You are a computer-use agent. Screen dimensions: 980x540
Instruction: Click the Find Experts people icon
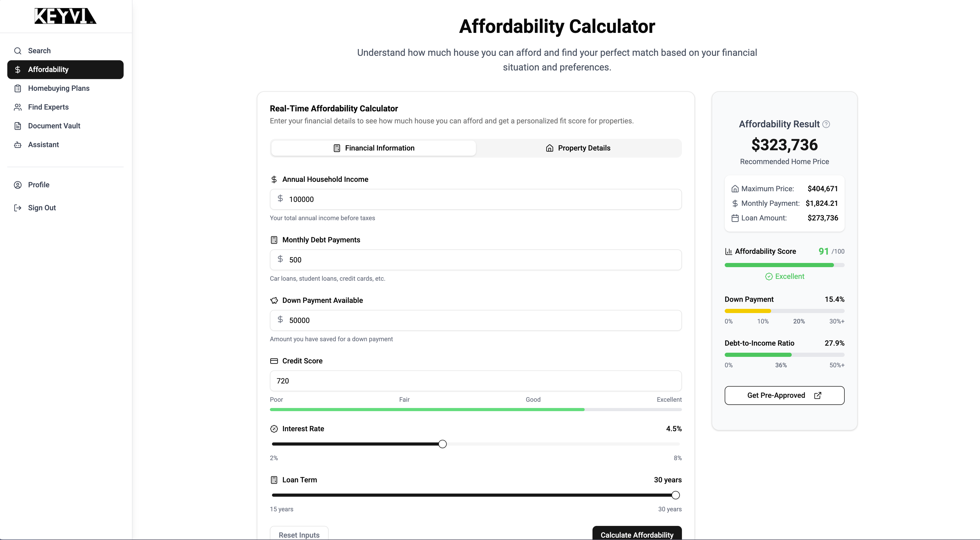tap(17, 107)
